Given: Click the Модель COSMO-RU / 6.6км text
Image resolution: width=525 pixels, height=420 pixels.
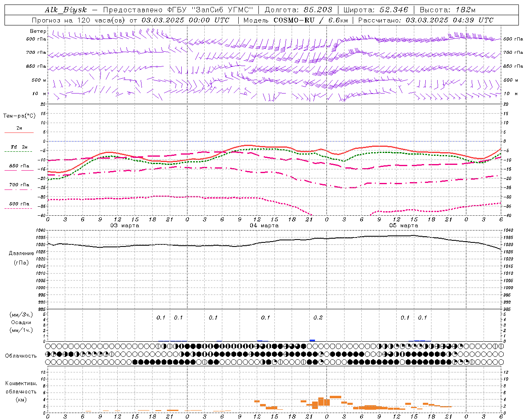Looking at the screenshot, I should click(x=295, y=20).
